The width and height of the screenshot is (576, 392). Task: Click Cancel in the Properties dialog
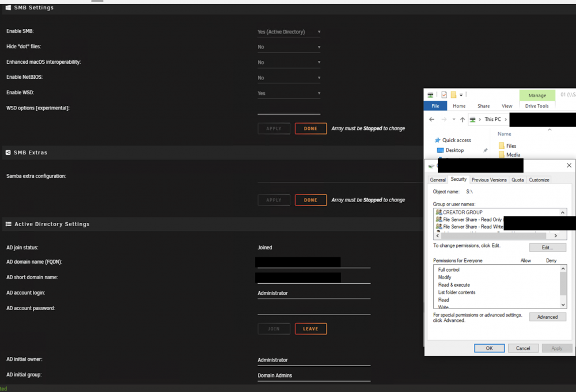click(x=523, y=348)
